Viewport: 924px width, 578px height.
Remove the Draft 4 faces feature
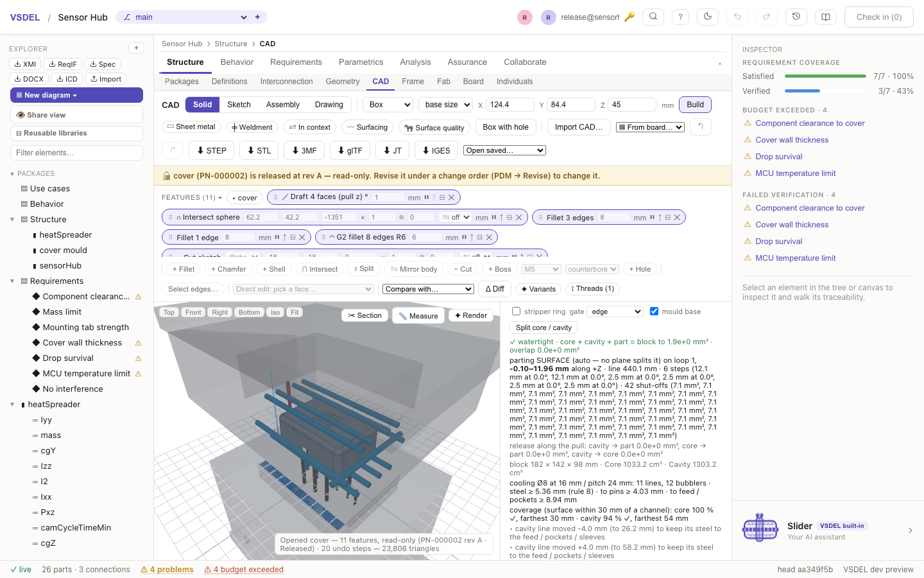pos(452,197)
